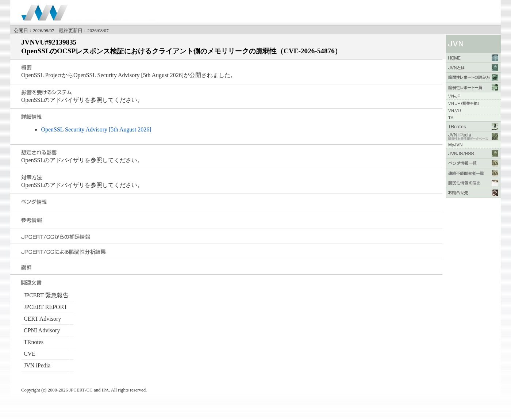
Task: Click the 脆弱性レポートの読み方 eye icon
Action: coord(495,77)
